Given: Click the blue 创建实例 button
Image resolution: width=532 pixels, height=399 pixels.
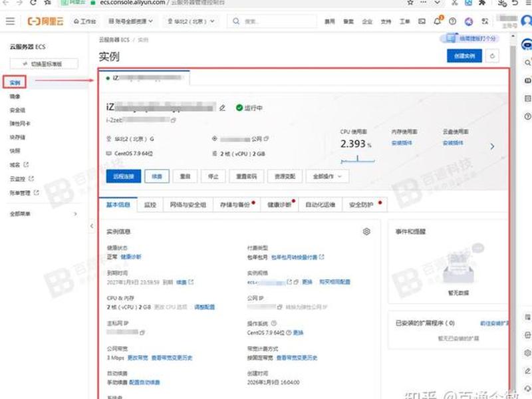Looking at the screenshot, I should click(464, 56).
